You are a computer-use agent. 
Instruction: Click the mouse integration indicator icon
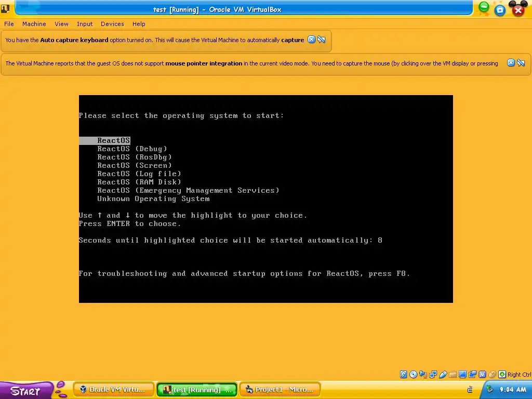click(492, 374)
